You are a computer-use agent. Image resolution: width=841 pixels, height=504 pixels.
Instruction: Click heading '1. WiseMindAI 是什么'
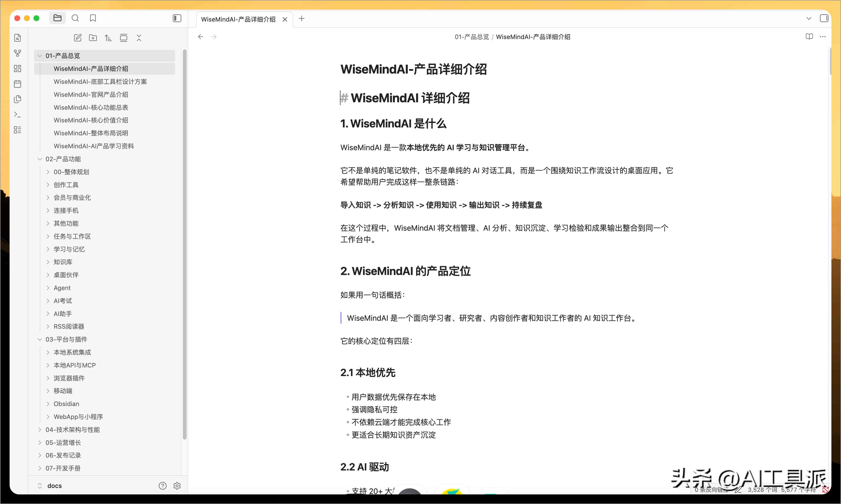pyautogui.click(x=393, y=124)
